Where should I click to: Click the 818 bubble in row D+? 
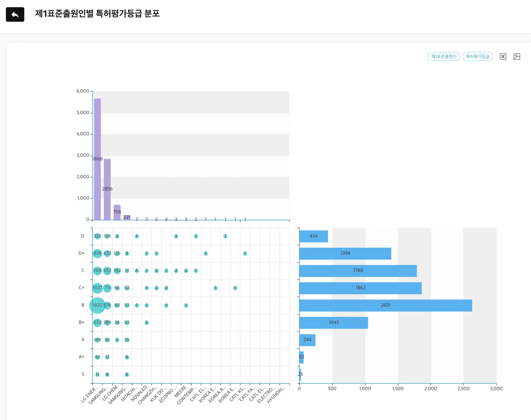(97, 253)
